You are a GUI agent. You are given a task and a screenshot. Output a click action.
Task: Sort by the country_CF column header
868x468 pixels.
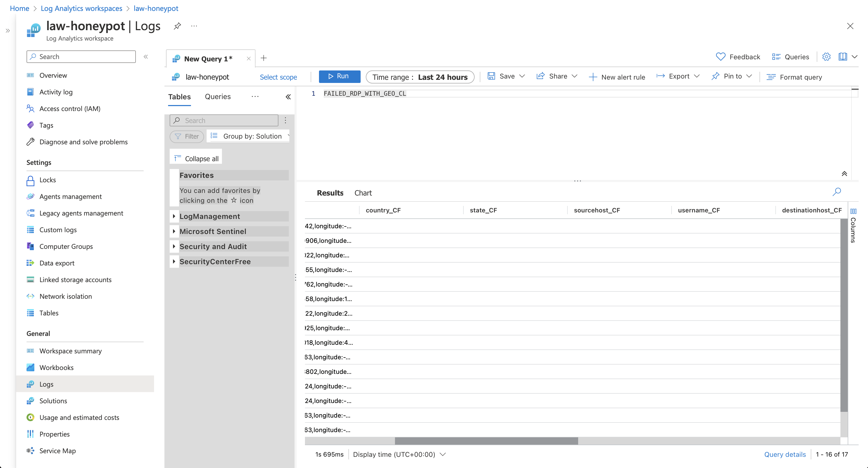[x=383, y=210]
